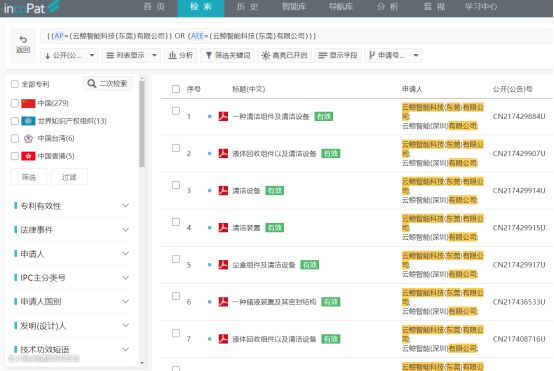Toggle the select-all checkbox in table header

pyautogui.click(x=176, y=89)
